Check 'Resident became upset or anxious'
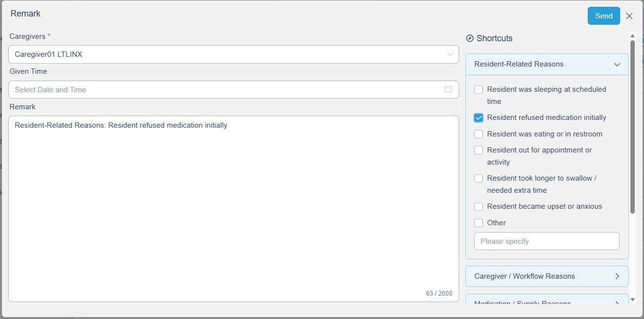The height and width of the screenshot is (319, 644). (x=479, y=207)
